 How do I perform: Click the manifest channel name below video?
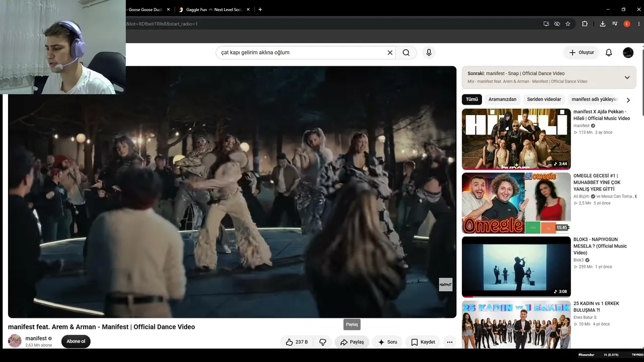(x=36, y=338)
